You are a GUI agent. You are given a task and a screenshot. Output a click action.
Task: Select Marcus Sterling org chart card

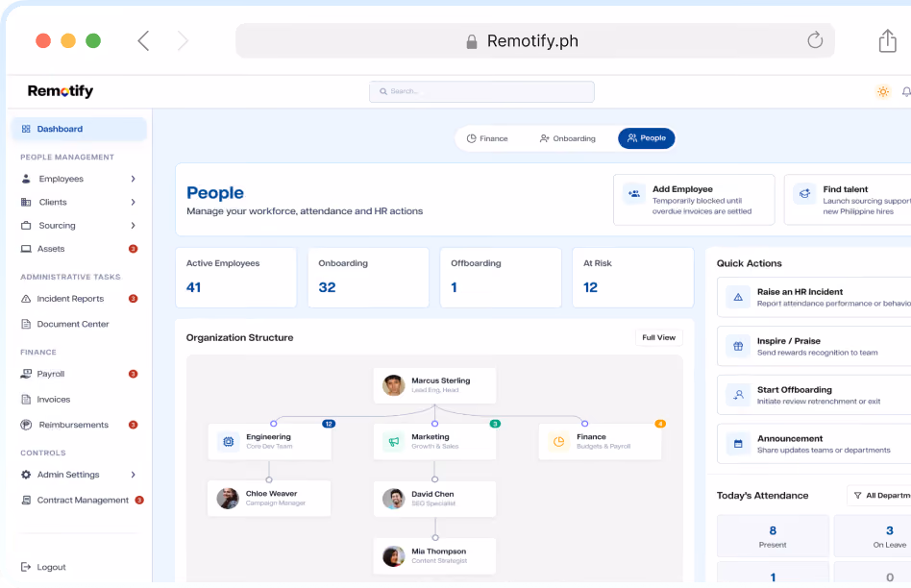click(x=435, y=385)
